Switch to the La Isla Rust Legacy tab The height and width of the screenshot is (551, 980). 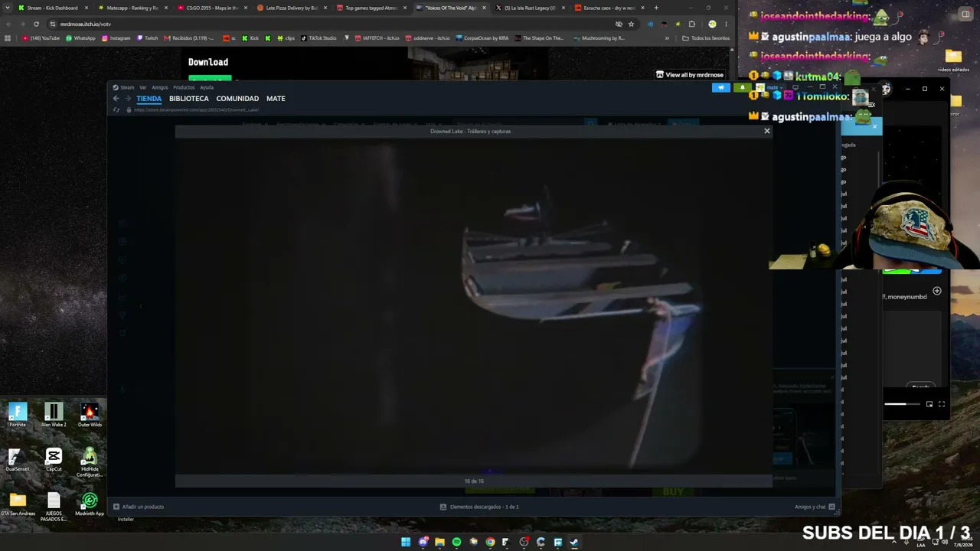click(x=530, y=8)
